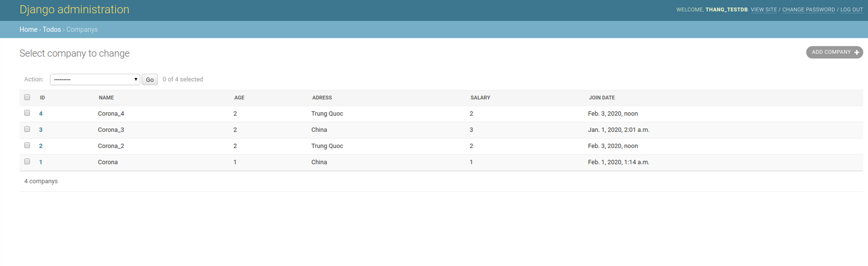
Task: Open the Django administration title link
Action: tap(74, 9)
